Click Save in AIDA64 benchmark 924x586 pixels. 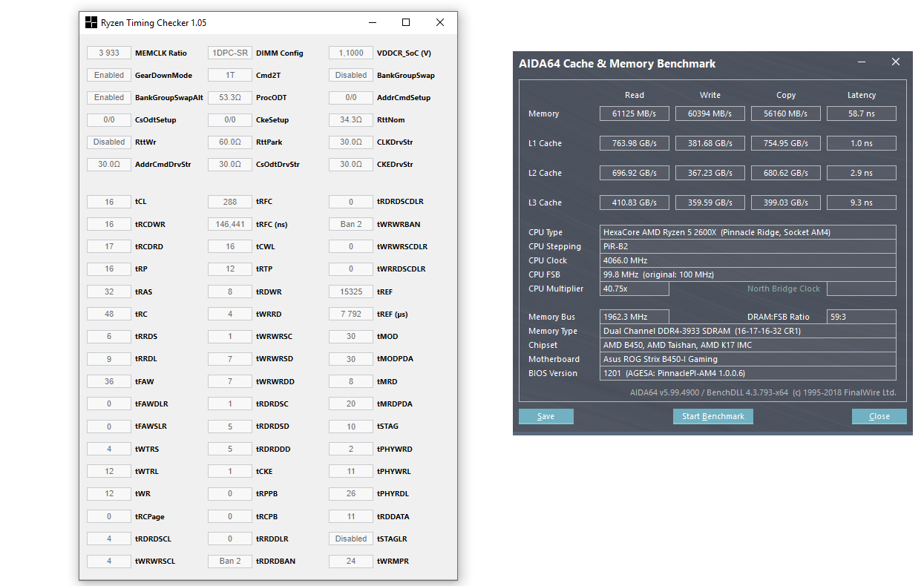546,416
